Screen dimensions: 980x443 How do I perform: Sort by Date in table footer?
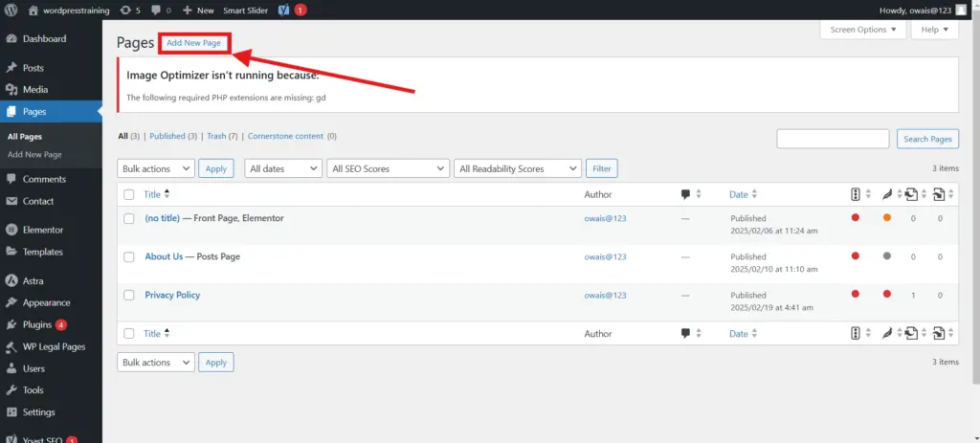(x=743, y=334)
